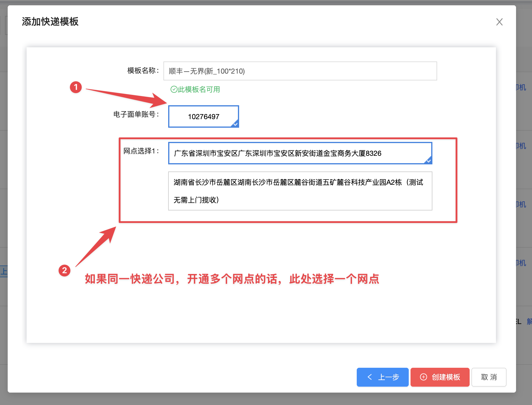The height and width of the screenshot is (405, 532).
Task: Select the 广东省深圳市宝安区 outlet option
Action: tap(300, 153)
